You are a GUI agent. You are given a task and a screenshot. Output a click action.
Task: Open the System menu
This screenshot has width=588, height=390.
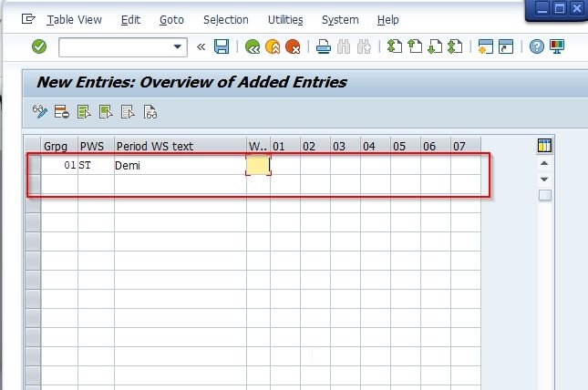[340, 19]
